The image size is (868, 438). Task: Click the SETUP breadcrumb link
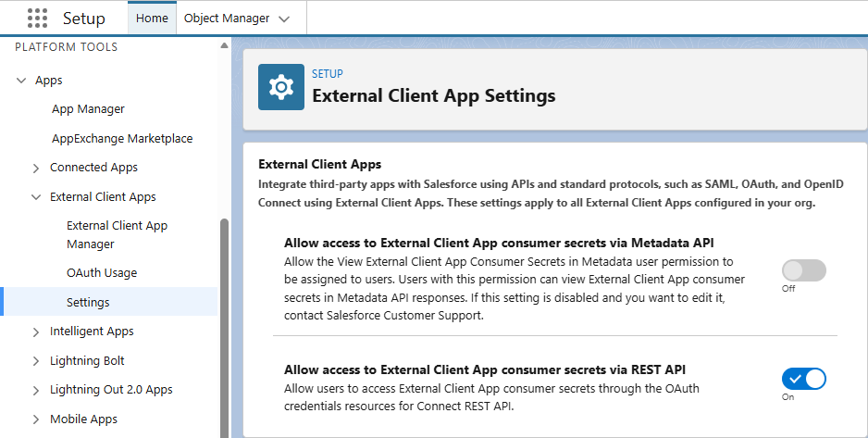pos(328,74)
